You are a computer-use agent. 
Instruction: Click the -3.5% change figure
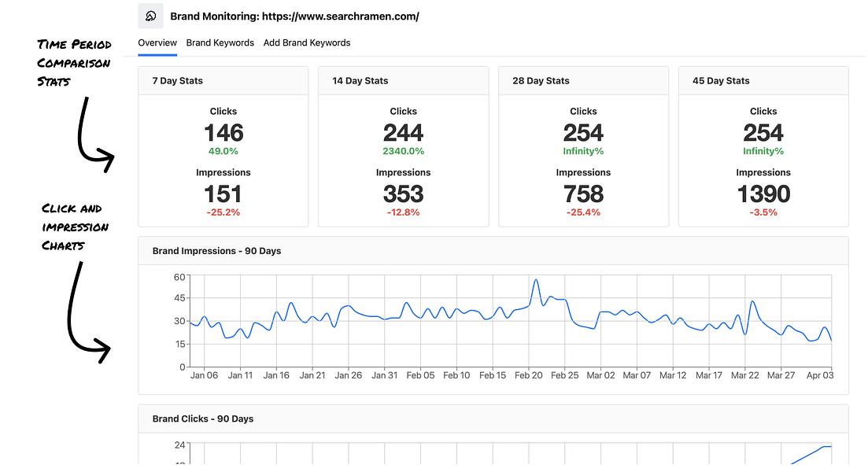click(x=763, y=212)
